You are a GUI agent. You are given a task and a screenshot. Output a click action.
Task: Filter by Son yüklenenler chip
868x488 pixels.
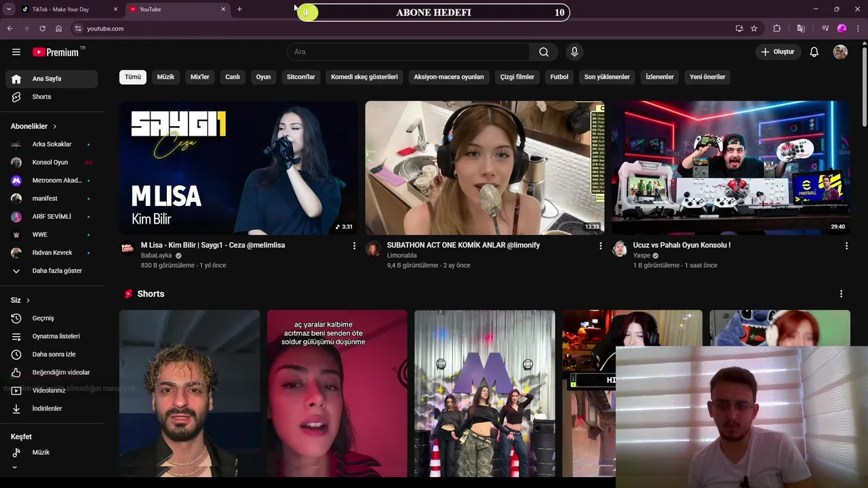pyautogui.click(x=607, y=77)
